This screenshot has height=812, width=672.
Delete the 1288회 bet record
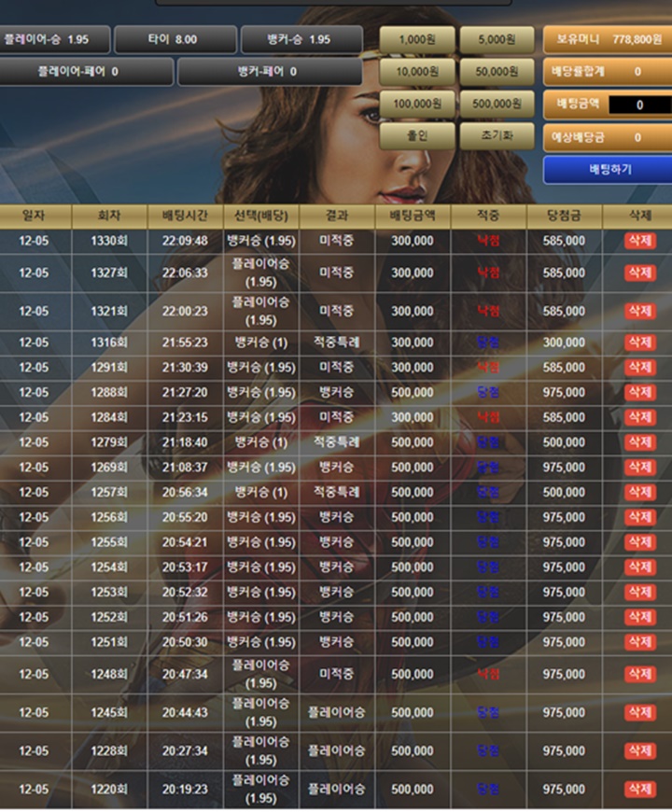click(x=640, y=392)
